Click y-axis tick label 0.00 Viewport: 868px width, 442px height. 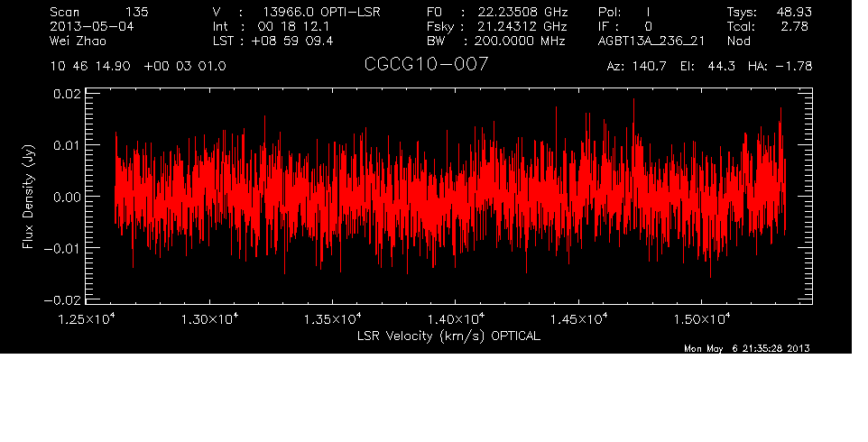pos(67,197)
